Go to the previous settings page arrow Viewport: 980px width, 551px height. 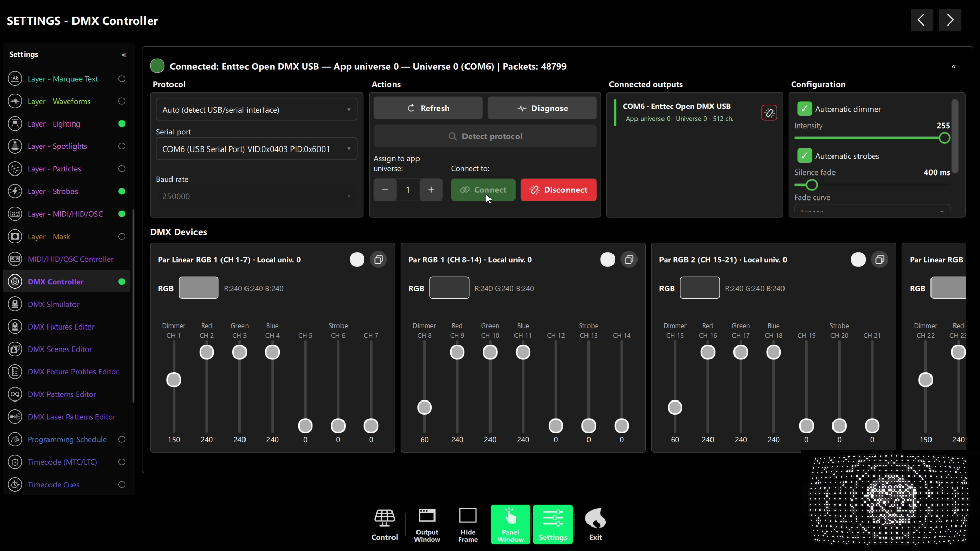pyautogui.click(x=921, y=20)
